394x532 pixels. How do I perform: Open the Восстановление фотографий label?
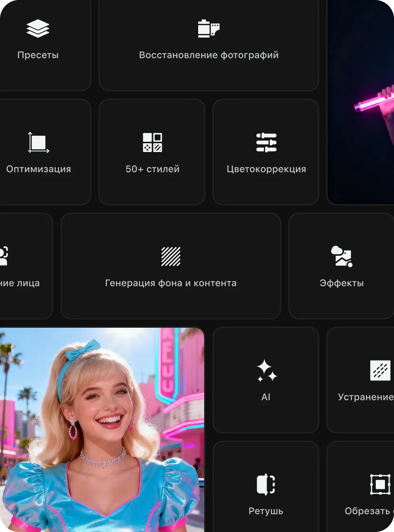208,55
